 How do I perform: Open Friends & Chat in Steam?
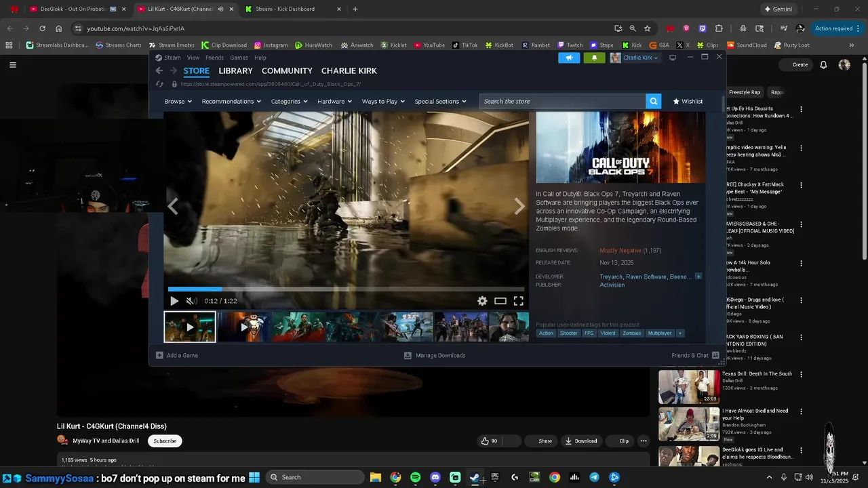(x=695, y=355)
